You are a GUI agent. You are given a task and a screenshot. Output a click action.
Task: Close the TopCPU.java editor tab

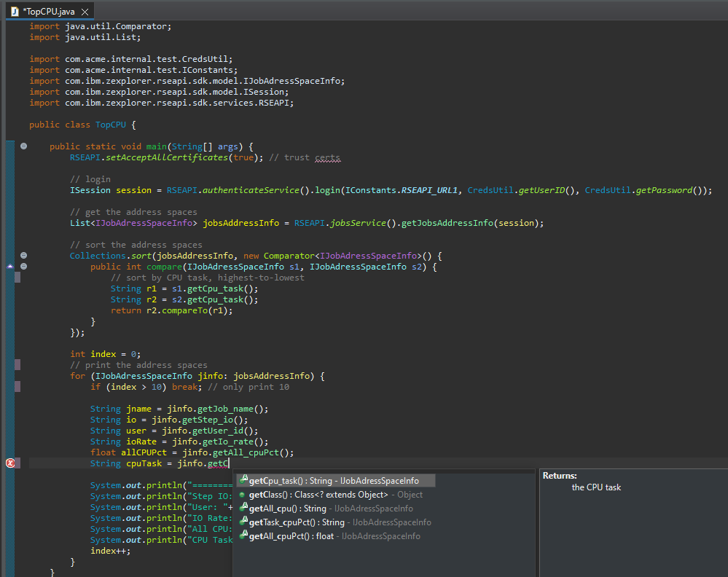coord(85,12)
